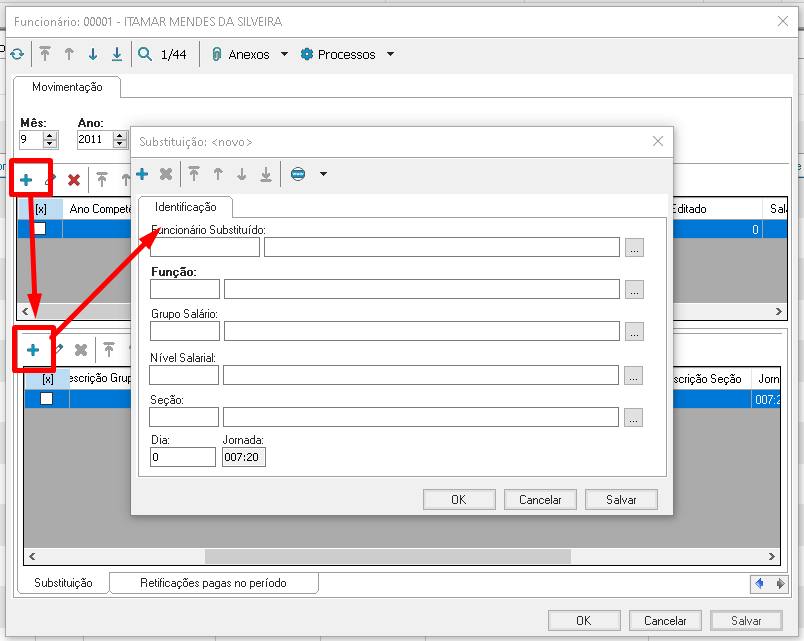The height and width of the screenshot is (641, 804).
Task: Go to first record in Funcionário toolbar
Action: pos(45,54)
